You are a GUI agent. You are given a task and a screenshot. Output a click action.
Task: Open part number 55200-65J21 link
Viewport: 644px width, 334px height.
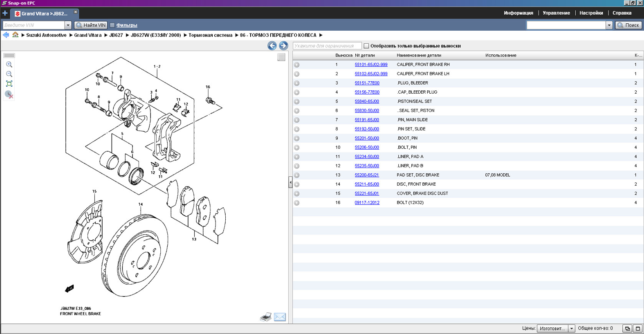[366, 175]
